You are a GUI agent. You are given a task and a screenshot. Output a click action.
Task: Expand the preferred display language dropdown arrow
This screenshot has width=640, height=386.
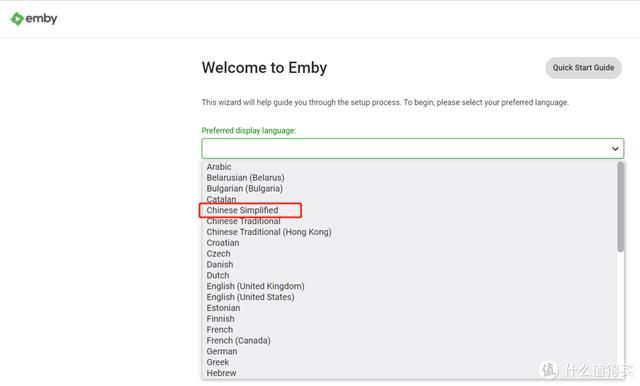click(x=615, y=149)
